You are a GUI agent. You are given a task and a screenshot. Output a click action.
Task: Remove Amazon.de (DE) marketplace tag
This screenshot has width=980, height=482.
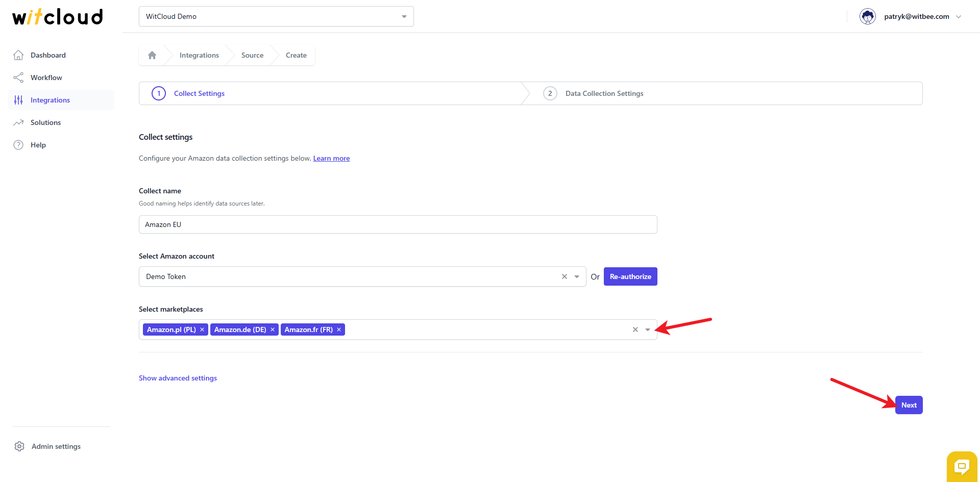pyautogui.click(x=273, y=329)
